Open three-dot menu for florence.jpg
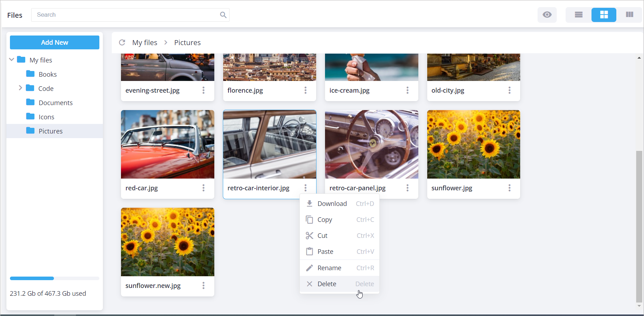 [x=305, y=90]
